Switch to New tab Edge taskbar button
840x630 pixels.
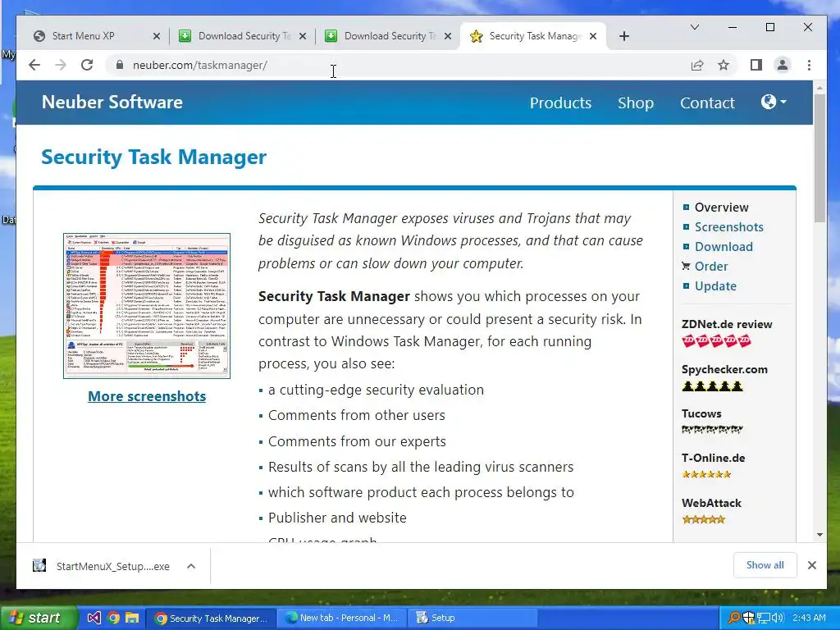[x=342, y=619]
